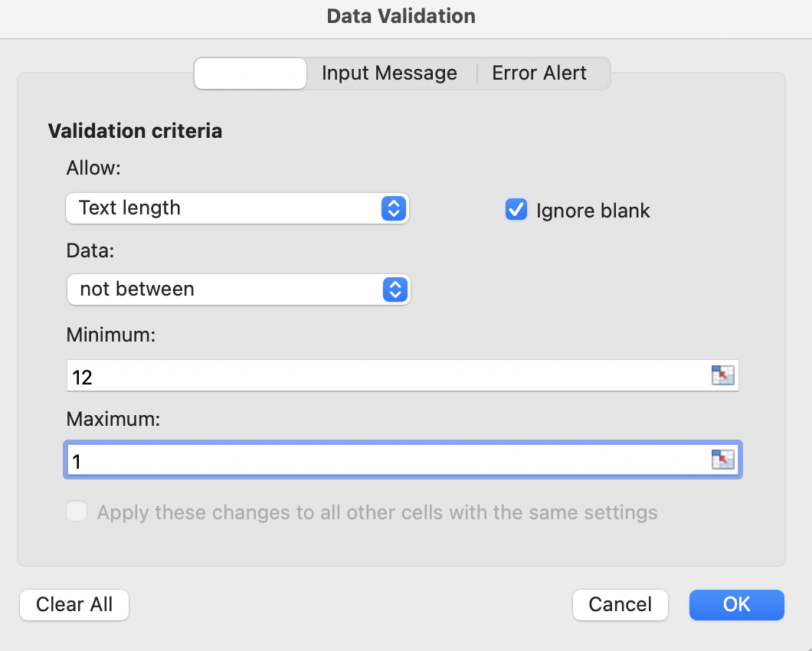Click the range selector icon in Minimum field
This screenshot has height=651, width=812.
click(x=722, y=375)
